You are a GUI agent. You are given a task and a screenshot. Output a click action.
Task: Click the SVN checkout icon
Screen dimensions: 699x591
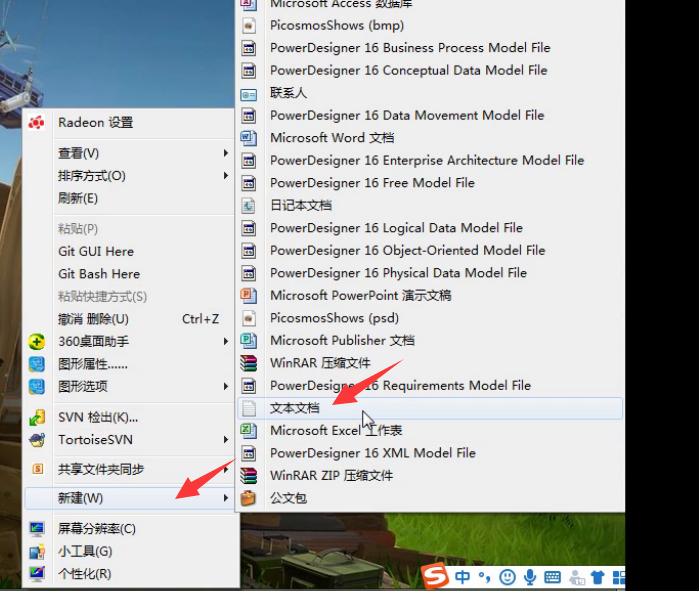(x=37, y=418)
